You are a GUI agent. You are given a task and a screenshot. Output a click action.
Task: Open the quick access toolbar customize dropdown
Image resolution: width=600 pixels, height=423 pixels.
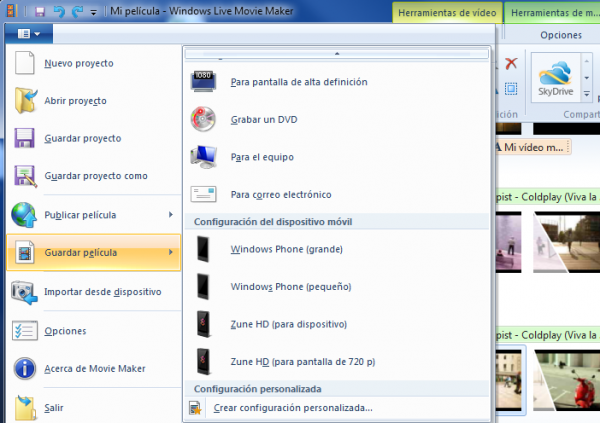(93, 12)
